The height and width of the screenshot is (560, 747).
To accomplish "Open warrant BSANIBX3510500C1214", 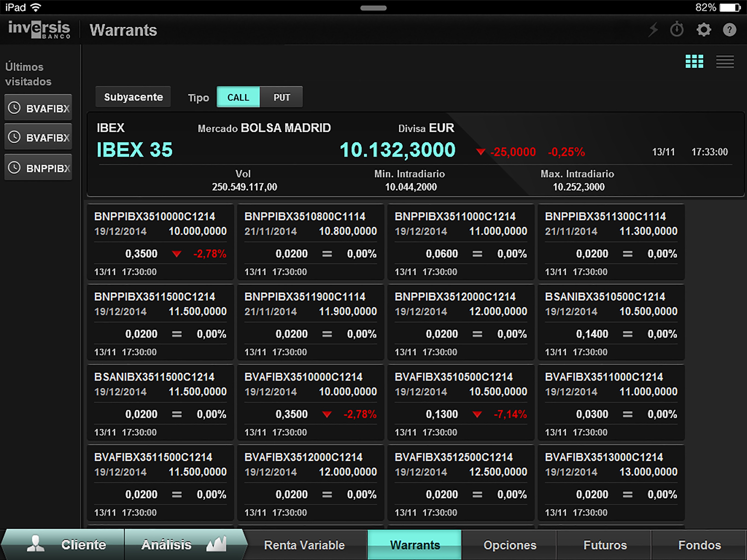I will (x=611, y=322).
